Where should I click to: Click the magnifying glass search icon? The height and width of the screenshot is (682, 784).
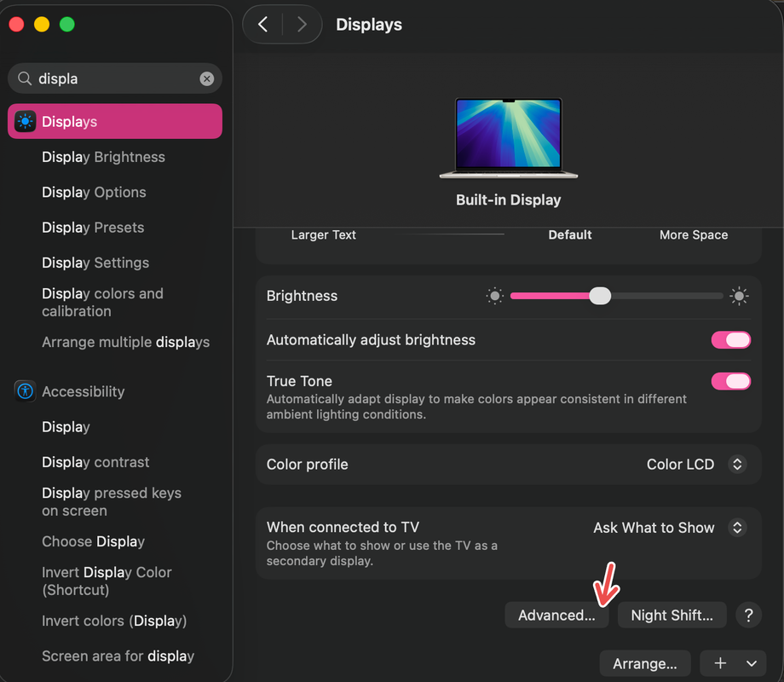point(25,78)
